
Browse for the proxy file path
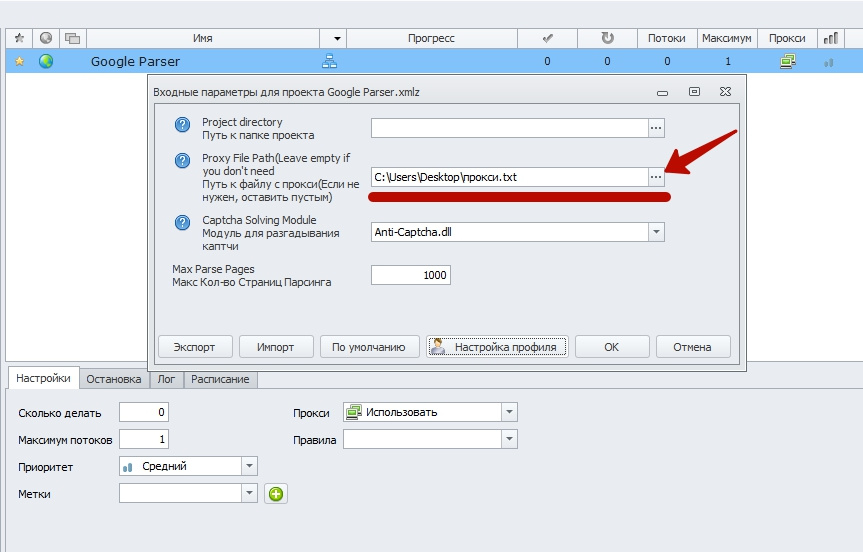tap(656, 177)
